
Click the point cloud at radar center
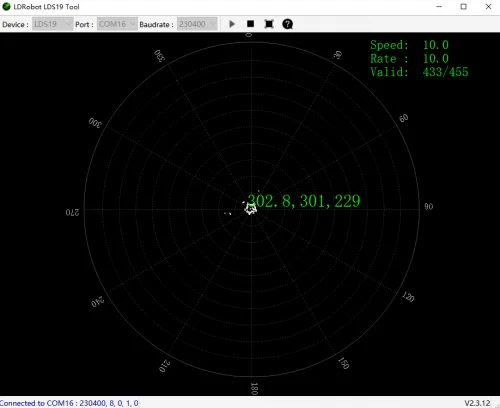coord(250,209)
